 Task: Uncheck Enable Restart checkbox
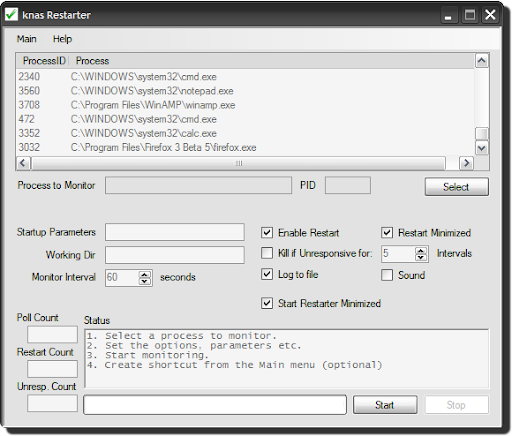point(267,233)
